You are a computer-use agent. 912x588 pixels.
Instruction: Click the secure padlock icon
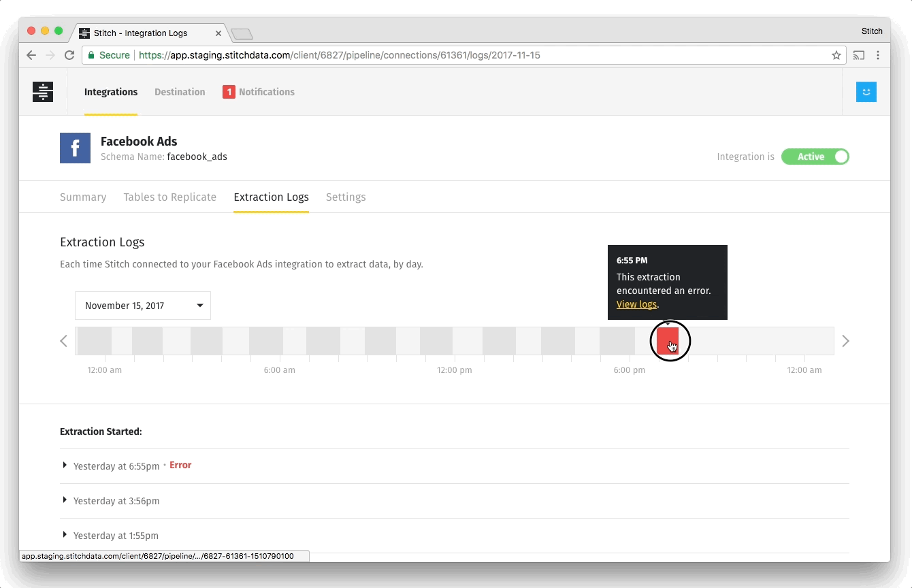[91, 55]
